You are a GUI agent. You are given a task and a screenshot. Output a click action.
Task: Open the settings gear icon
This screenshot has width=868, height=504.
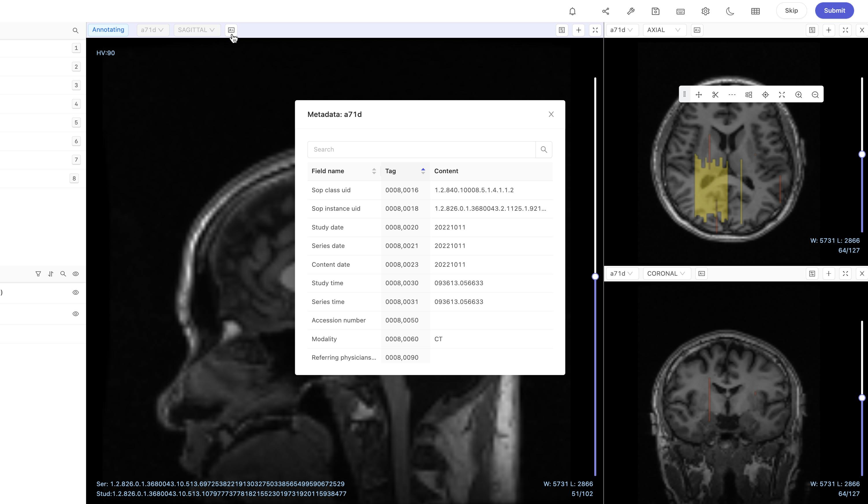[705, 11]
